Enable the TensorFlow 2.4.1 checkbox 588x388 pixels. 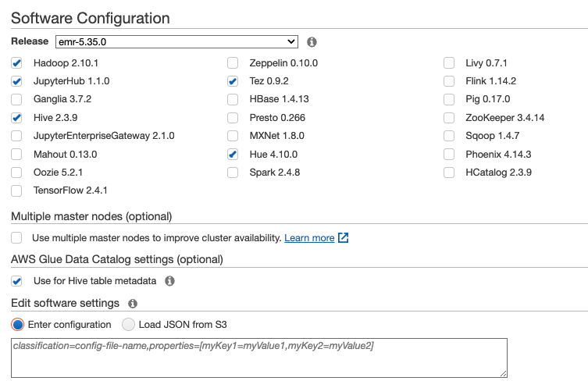(x=16, y=190)
